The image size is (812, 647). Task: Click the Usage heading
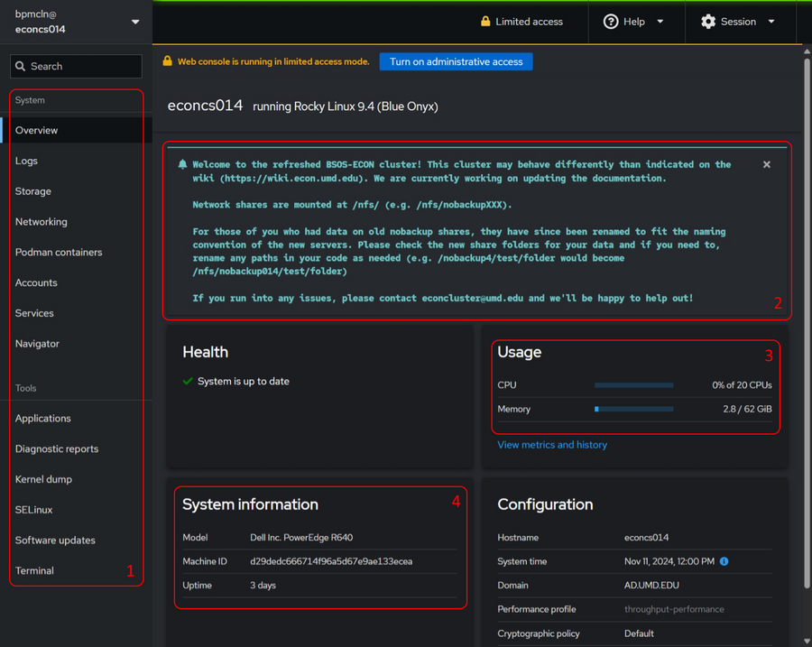[519, 352]
